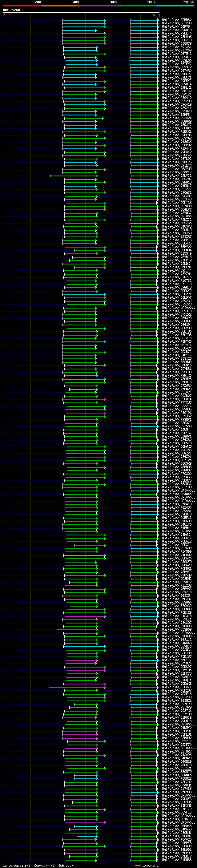Screen dimensions: 197x868
Task: Open hit UniRef100_C6T2B8
Action: 177,23
